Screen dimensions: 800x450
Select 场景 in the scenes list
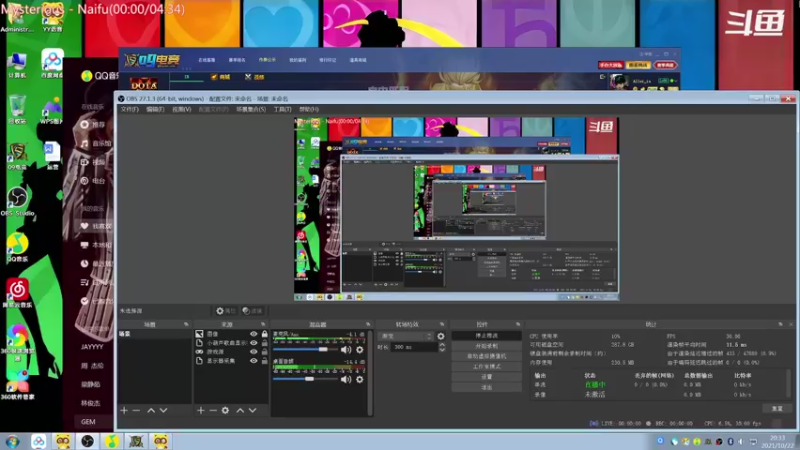155,334
